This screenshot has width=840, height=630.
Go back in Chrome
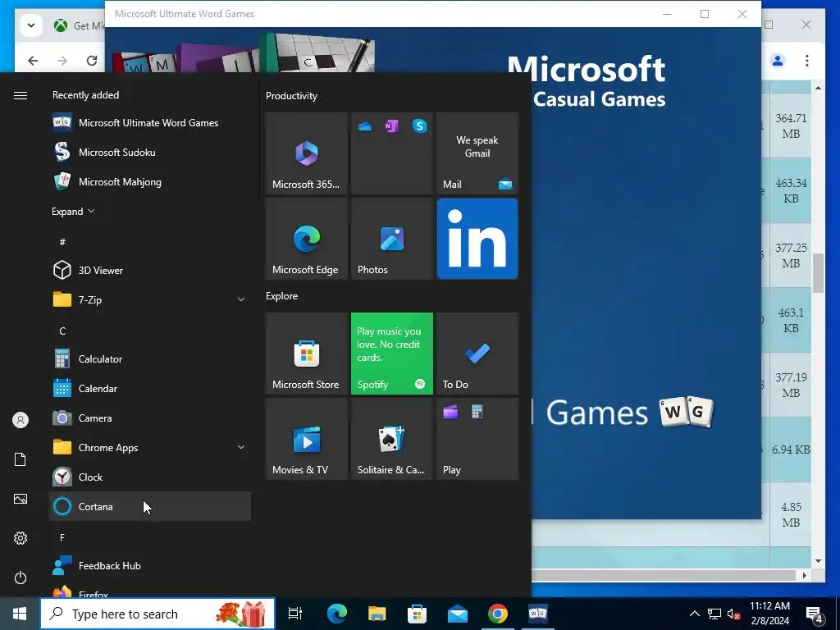[x=33, y=61]
